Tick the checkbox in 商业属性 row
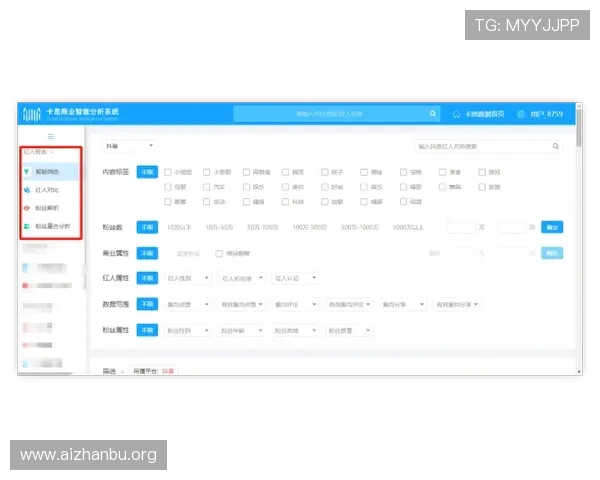 (219, 253)
